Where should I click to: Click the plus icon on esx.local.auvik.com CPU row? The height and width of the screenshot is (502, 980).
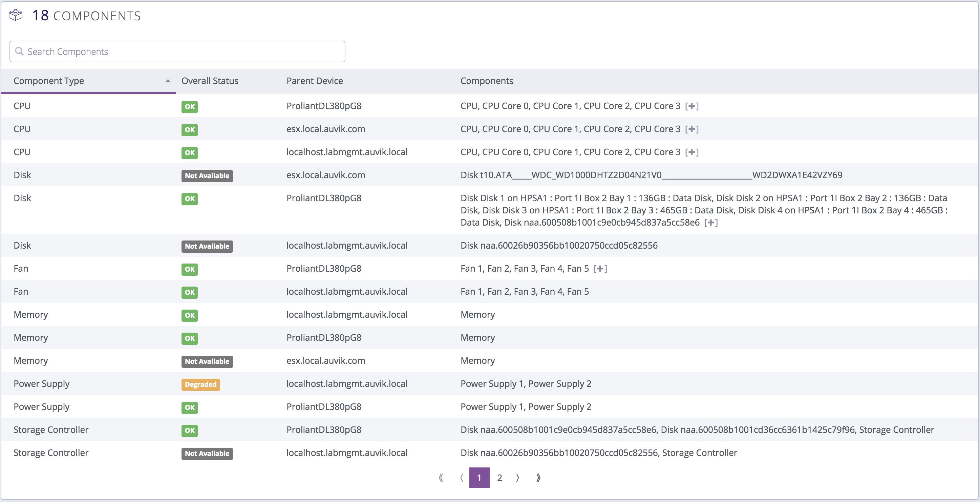click(693, 129)
